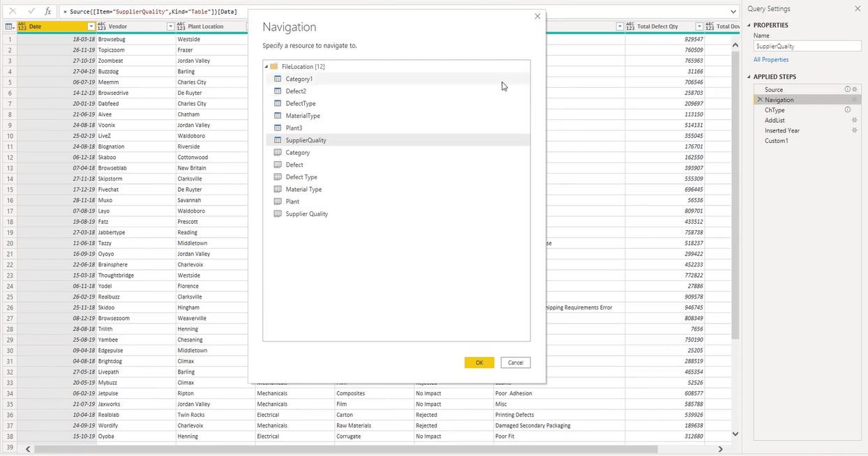This screenshot has height=456, width=868.
Task: Select Defect2 table icon in Navigation list
Action: coord(278,91)
